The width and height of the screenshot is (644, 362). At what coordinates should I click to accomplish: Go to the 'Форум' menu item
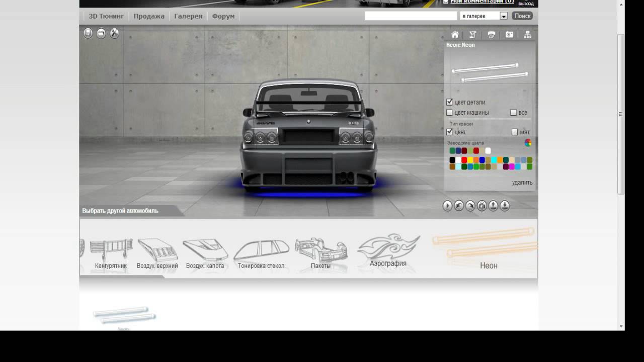point(223,16)
